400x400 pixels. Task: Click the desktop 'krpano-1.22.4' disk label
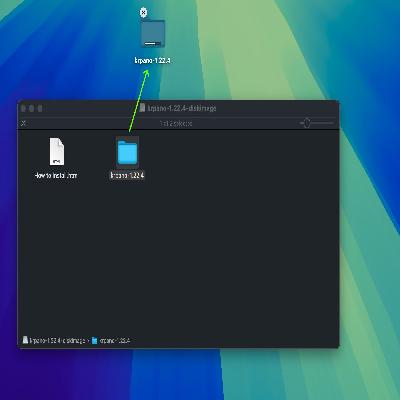(x=153, y=60)
